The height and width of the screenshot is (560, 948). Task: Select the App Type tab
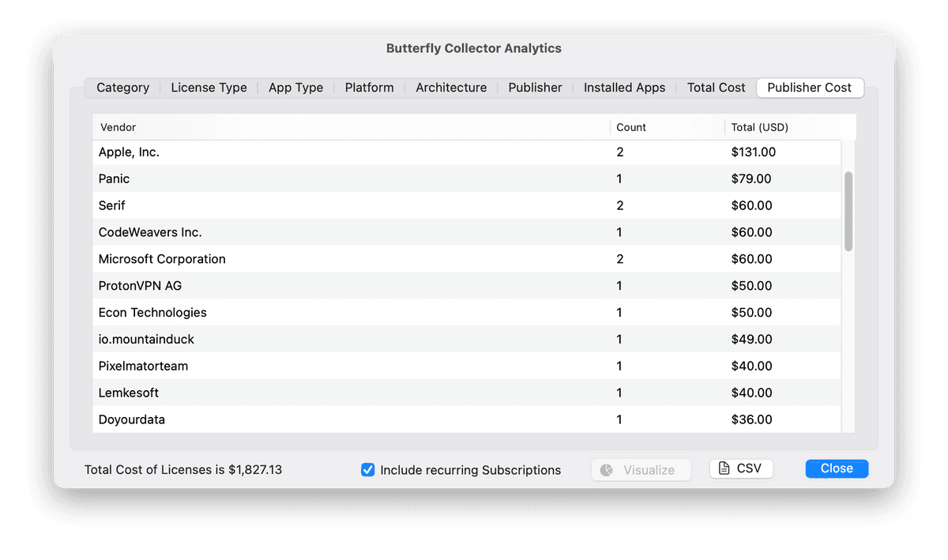point(295,88)
